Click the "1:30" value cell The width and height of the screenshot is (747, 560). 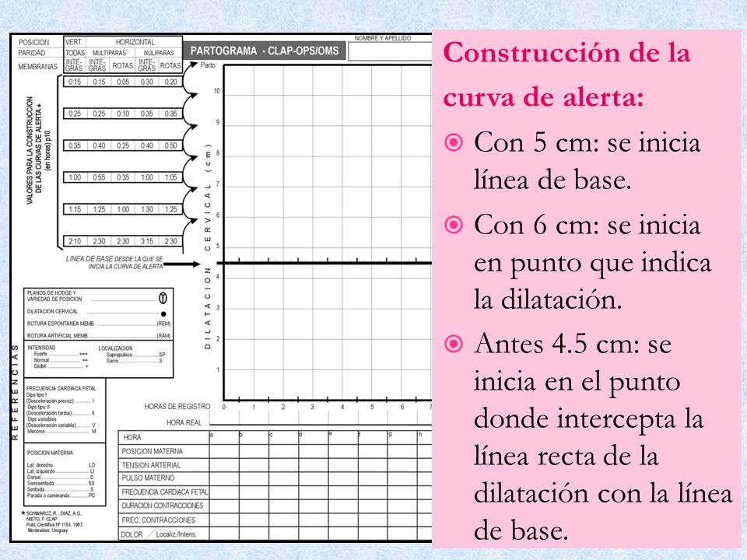tap(147, 209)
